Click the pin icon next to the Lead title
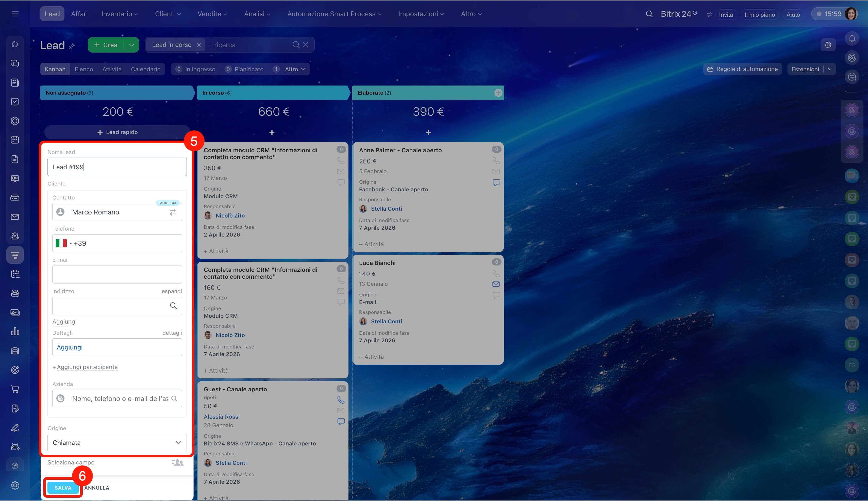 point(72,46)
